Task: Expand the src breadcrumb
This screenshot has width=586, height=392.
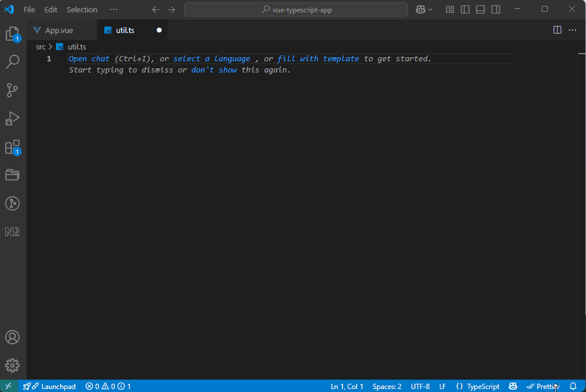Action: point(39,47)
